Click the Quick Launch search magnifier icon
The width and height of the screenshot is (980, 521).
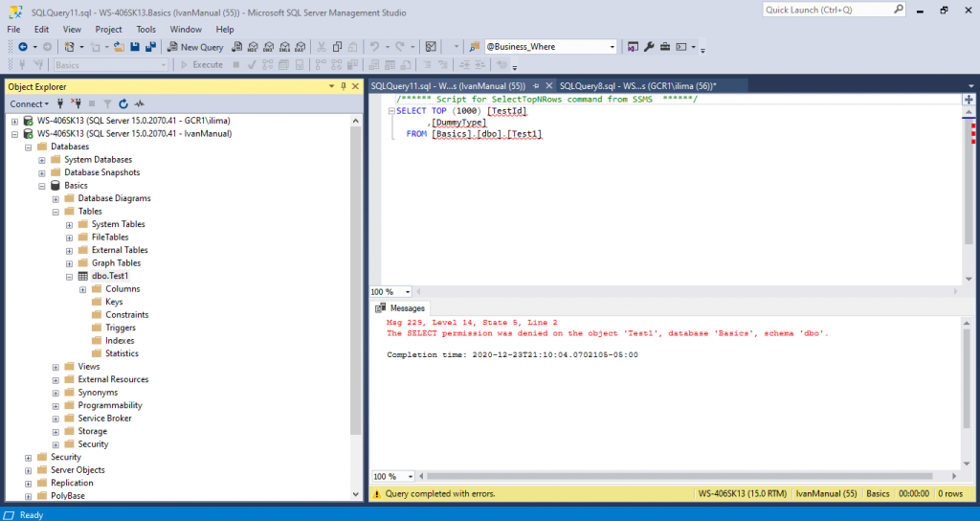(898, 10)
